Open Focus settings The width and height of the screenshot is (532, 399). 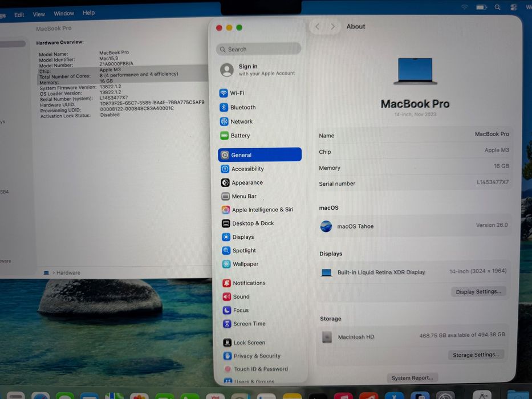pyautogui.click(x=236, y=310)
